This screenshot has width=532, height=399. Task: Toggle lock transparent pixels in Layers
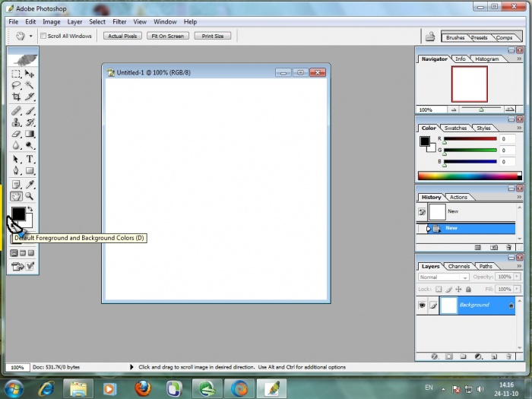tap(439, 289)
